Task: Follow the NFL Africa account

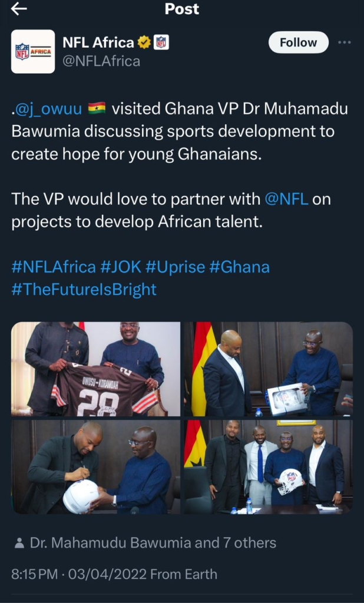Action: pos(298,42)
